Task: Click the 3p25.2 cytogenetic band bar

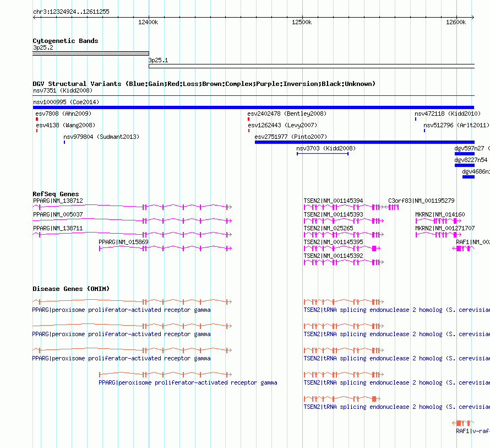Action: coord(91,53)
